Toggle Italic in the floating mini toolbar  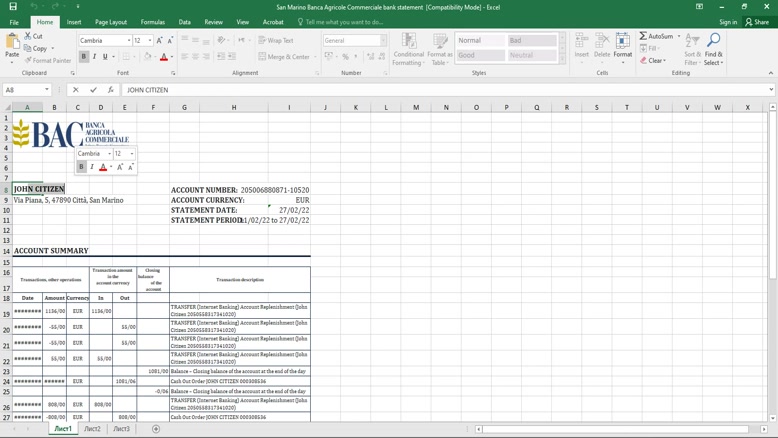pyautogui.click(x=92, y=168)
